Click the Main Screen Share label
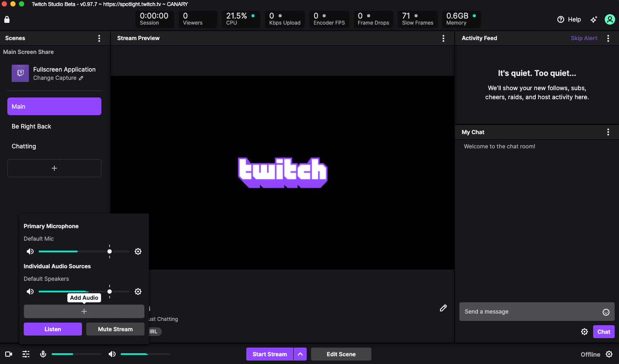Image resolution: width=619 pixels, height=364 pixels. point(28,52)
